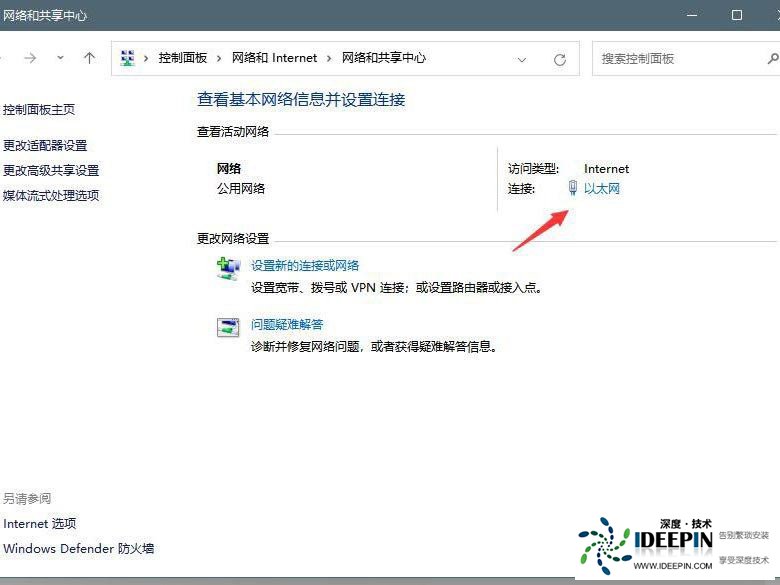Select 控制面板 in the breadcrumb path
780x585 pixels.
click(183, 58)
